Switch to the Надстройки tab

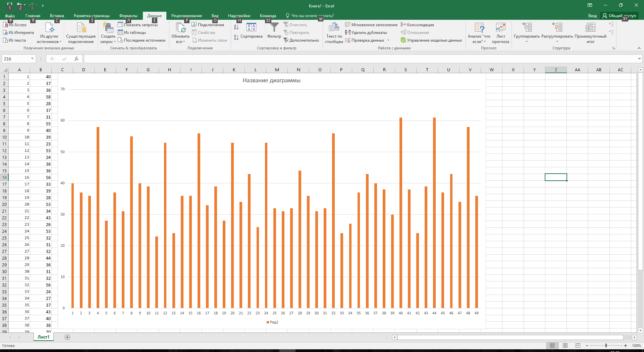click(x=239, y=16)
